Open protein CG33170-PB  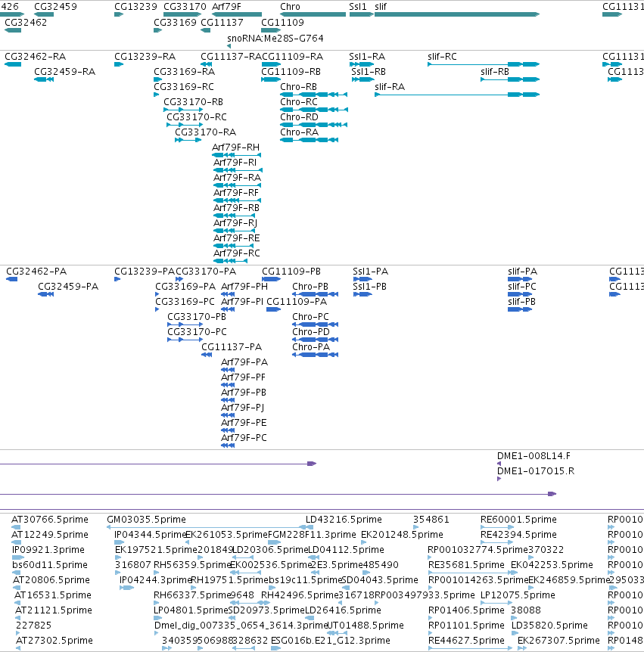(x=196, y=317)
